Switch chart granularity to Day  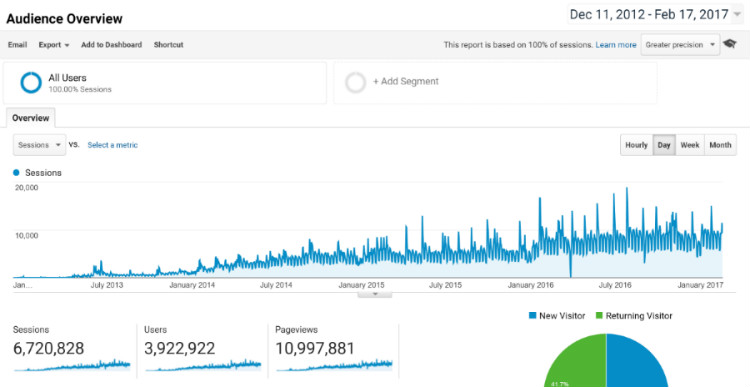(664, 145)
